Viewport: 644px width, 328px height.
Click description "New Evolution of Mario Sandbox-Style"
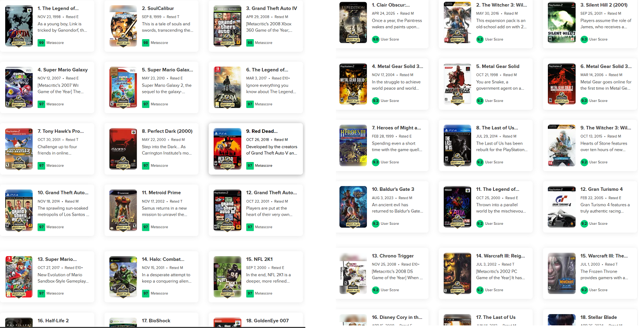point(63,278)
